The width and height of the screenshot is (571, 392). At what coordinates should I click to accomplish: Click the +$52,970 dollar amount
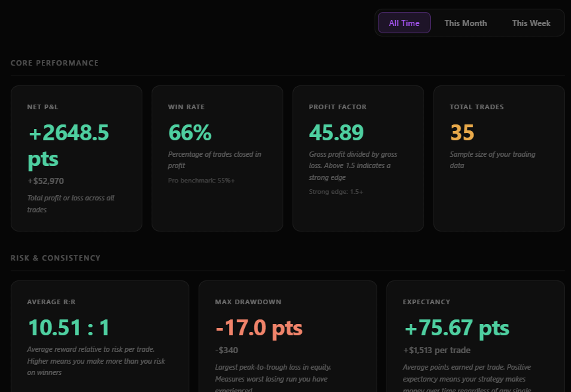[45, 181]
